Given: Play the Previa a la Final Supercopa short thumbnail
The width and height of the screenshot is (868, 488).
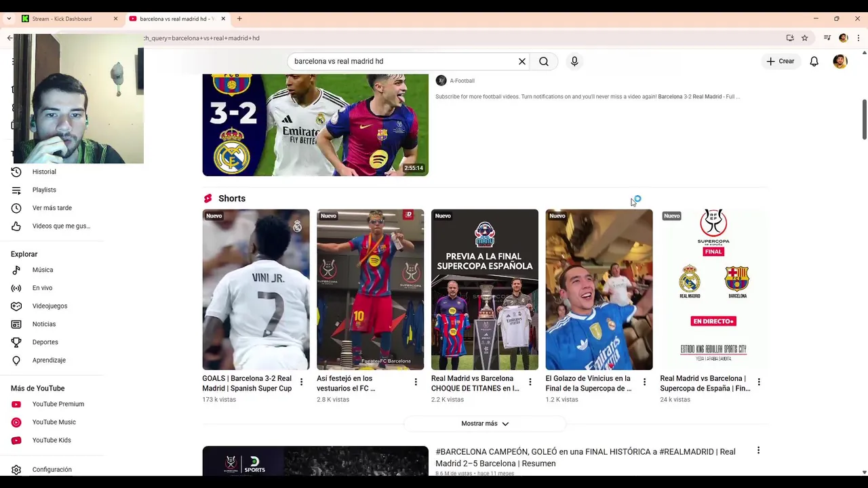Looking at the screenshot, I should pos(485,289).
